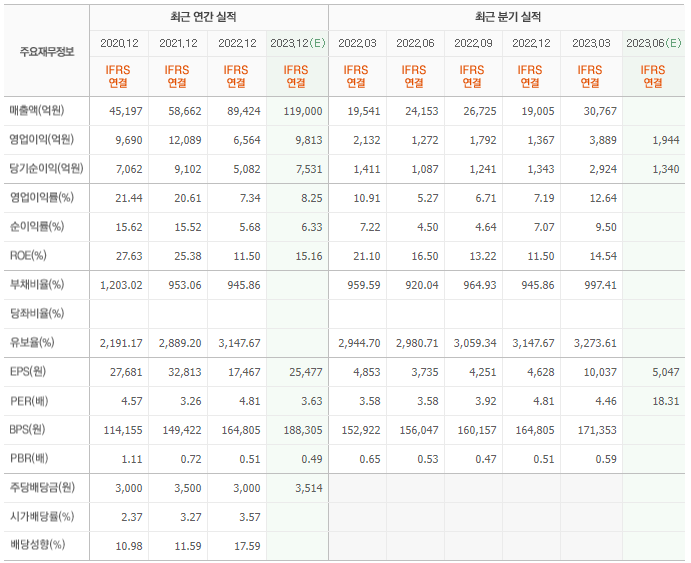The height and width of the screenshot is (563, 691).
Task: Click the estimated sales value 119,000
Action: [x=303, y=111]
